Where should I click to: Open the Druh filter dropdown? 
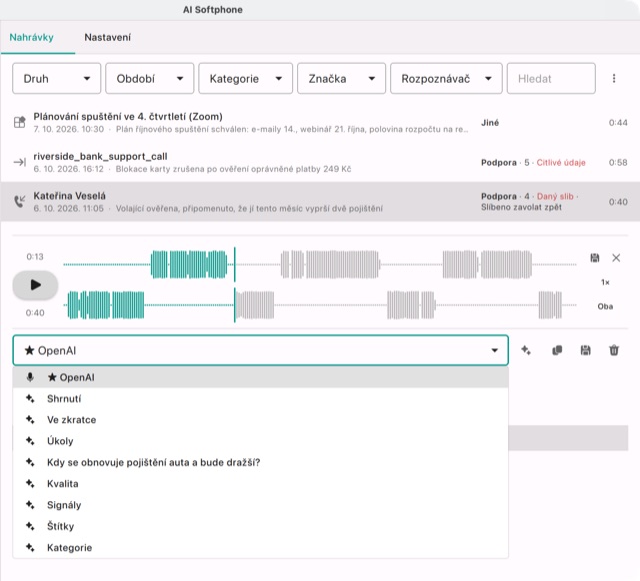[x=56, y=78]
